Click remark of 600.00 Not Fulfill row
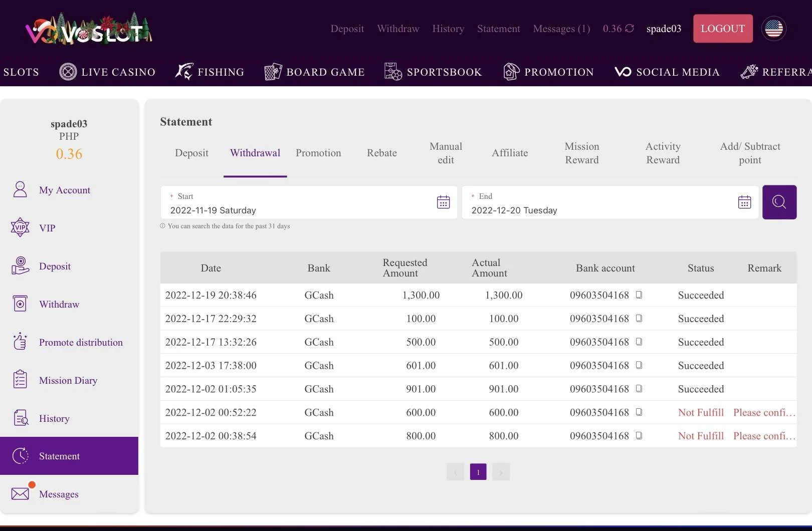Viewport: 812px width, 531px height. (764, 412)
